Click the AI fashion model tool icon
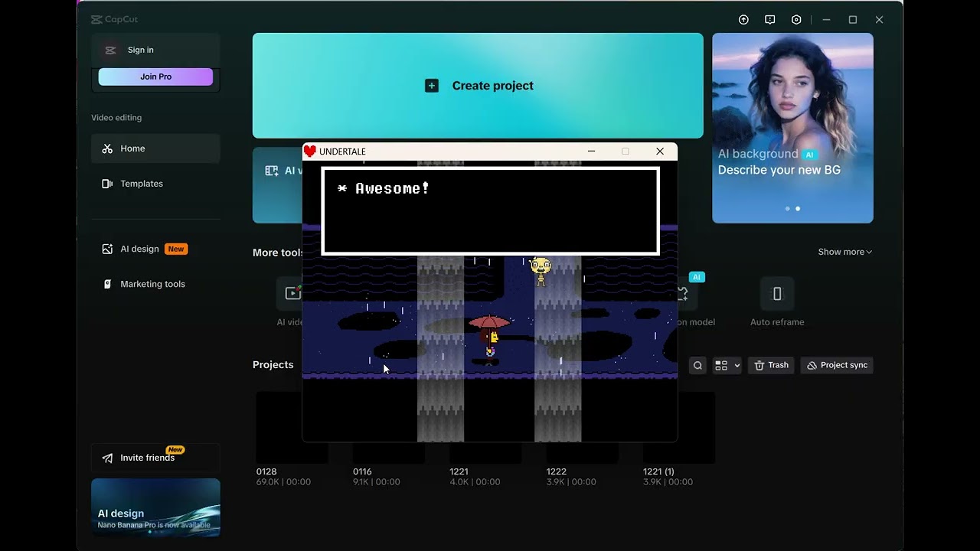This screenshot has width=980, height=551. [x=684, y=294]
